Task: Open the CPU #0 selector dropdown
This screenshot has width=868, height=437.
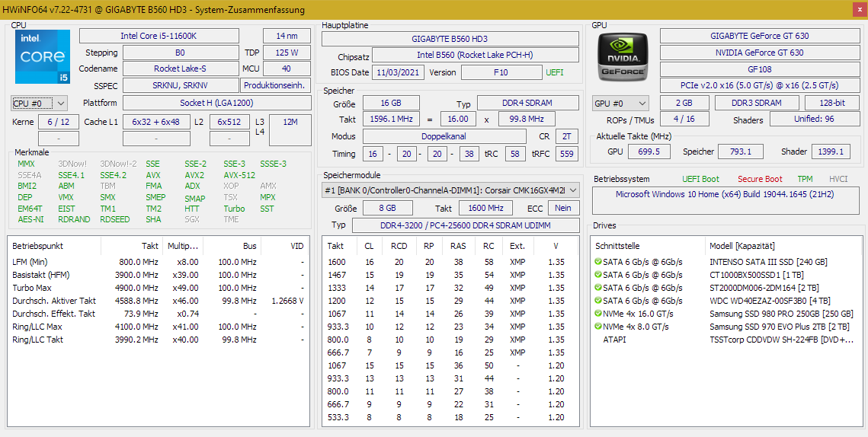Action: 39,103
